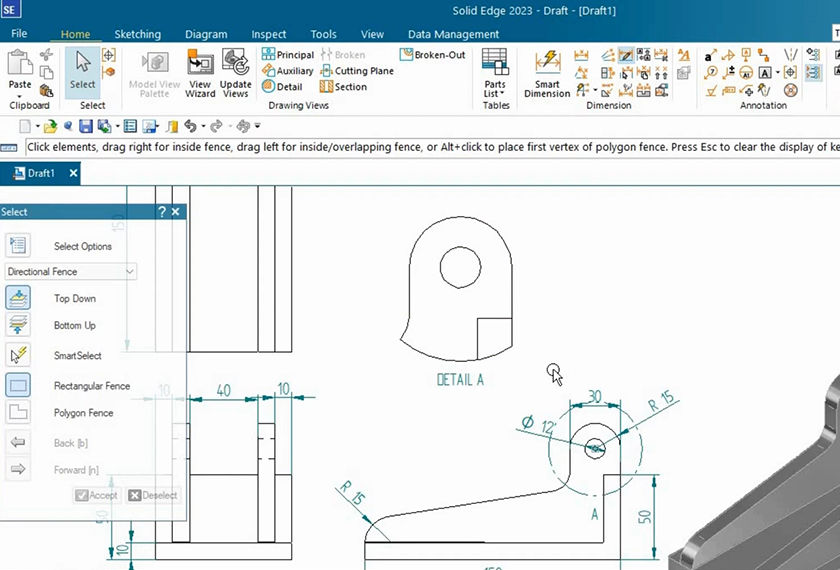Toggle the Top Down selection mode
The height and width of the screenshot is (570, 840).
tap(17, 298)
